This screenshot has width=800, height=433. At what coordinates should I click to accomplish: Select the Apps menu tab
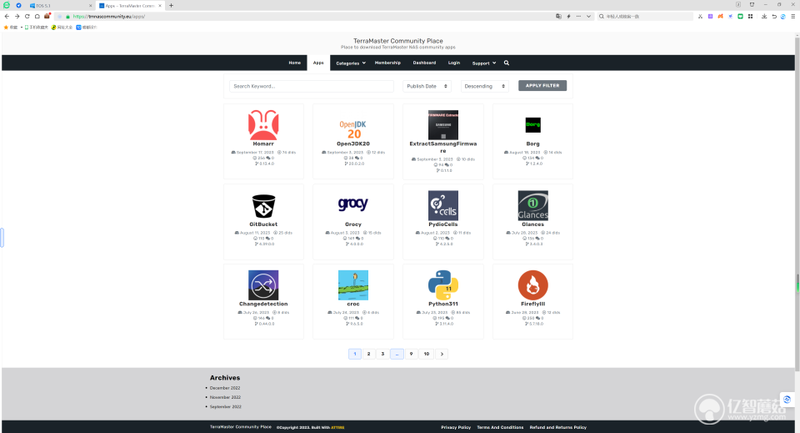coord(318,63)
